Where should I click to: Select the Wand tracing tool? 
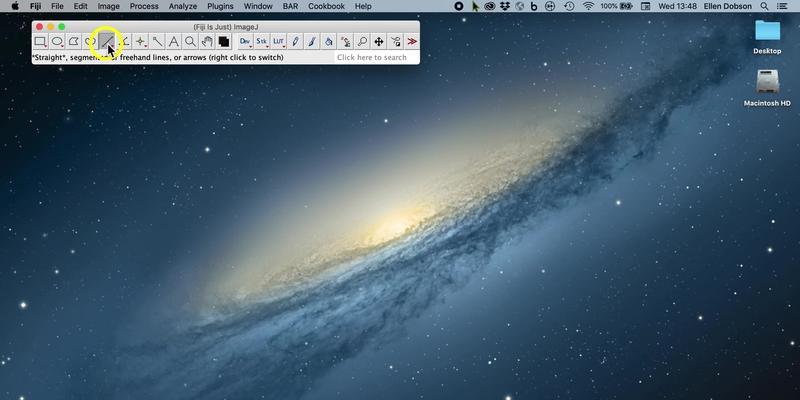(157, 41)
